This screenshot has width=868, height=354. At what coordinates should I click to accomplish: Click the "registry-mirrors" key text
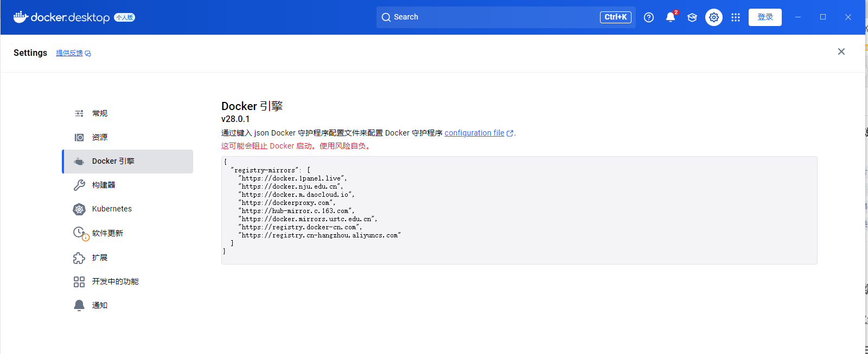tap(265, 170)
